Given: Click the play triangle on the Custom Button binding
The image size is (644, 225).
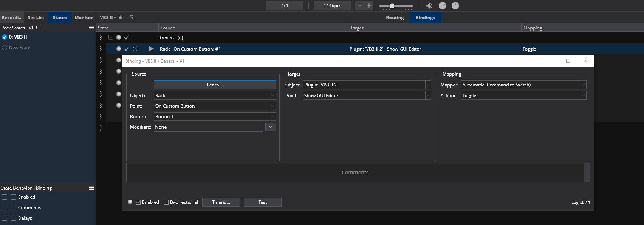Looking at the screenshot, I should [x=151, y=49].
